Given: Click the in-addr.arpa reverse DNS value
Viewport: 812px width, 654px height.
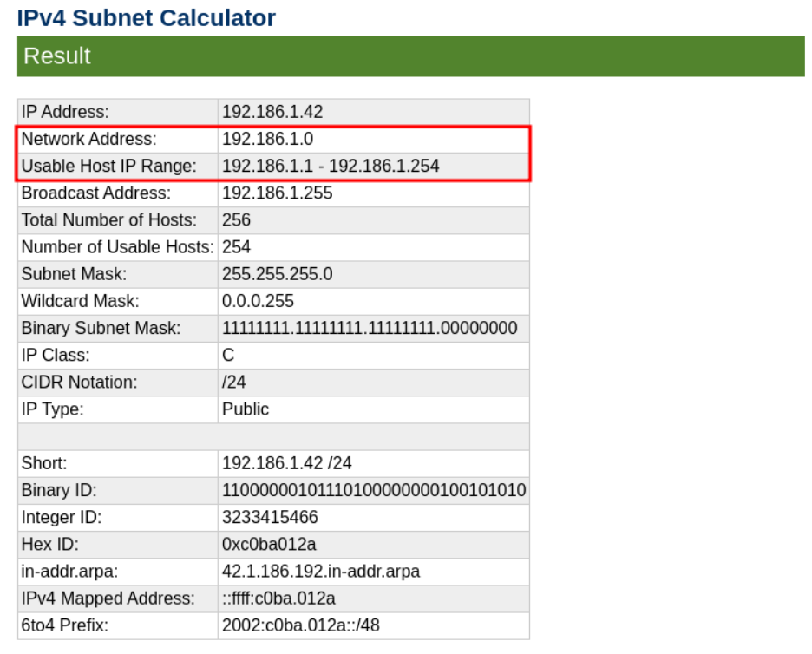Looking at the screenshot, I should tap(321, 572).
